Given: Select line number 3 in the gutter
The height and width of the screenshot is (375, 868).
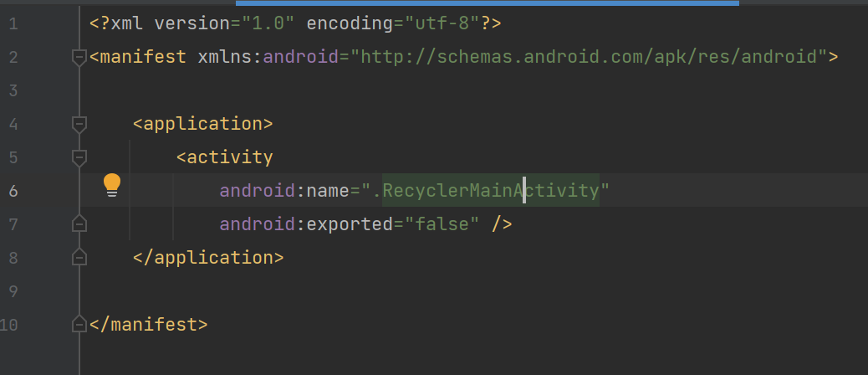Looking at the screenshot, I should point(13,91).
